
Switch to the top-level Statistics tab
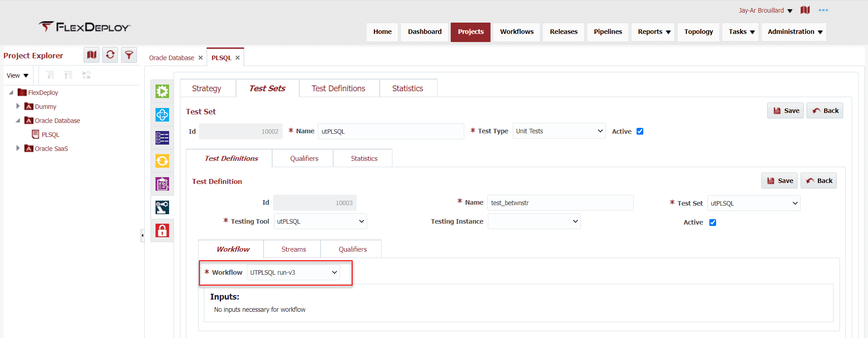[408, 89]
